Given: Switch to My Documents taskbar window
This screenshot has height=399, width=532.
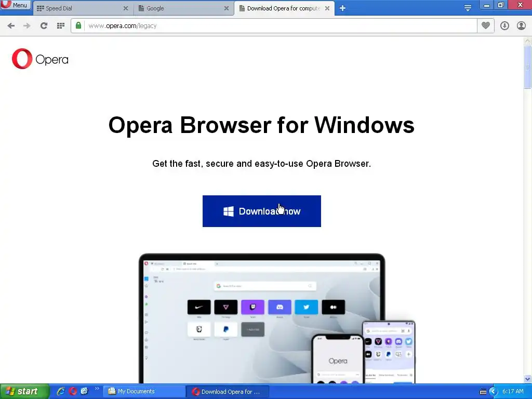Looking at the screenshot, I should click(x=144, y=392).
